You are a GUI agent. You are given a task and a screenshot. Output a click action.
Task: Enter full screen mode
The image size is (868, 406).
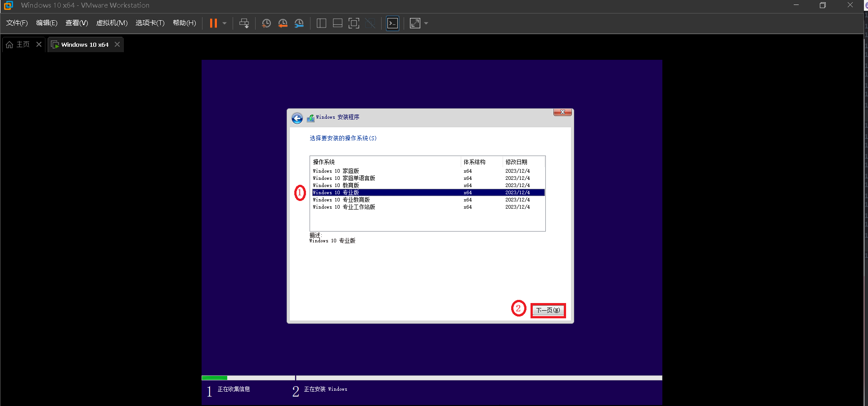(x=354, y=23)
